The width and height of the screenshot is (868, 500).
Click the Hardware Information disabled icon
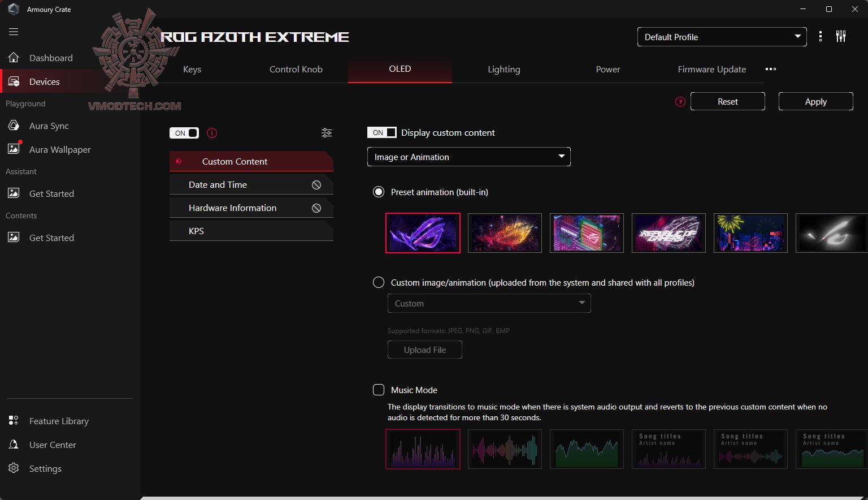click(316, 208)
